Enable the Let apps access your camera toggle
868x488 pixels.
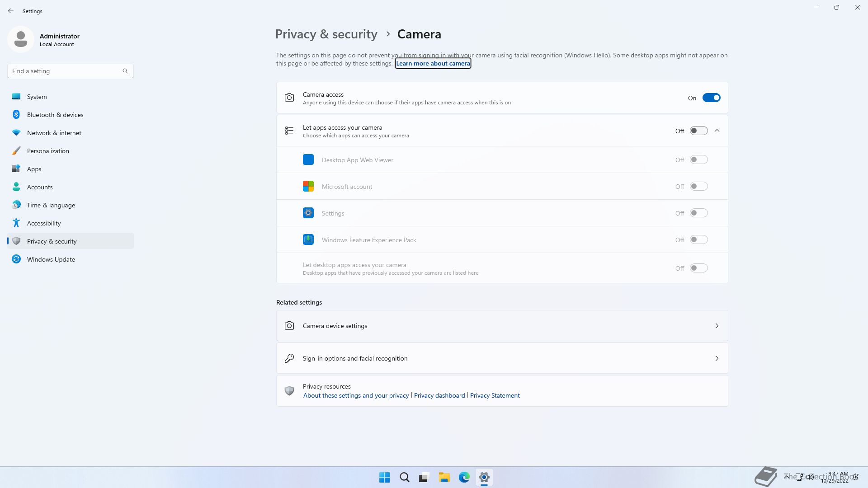[x=698, y=131]
